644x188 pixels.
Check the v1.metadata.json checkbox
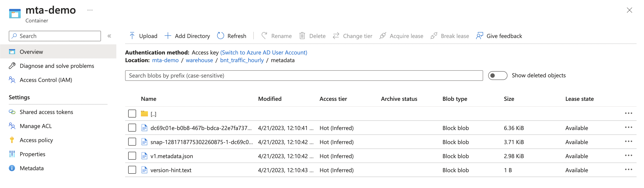(132, 156)
